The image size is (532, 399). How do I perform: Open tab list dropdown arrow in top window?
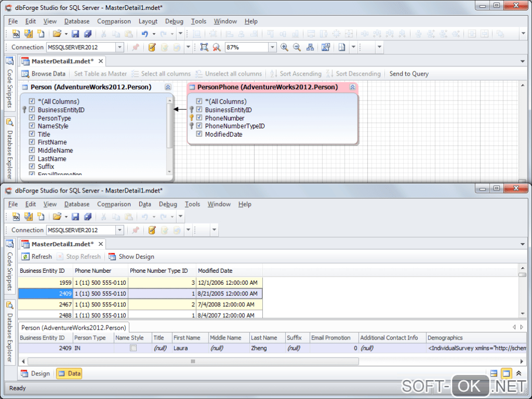coord(523,62)
